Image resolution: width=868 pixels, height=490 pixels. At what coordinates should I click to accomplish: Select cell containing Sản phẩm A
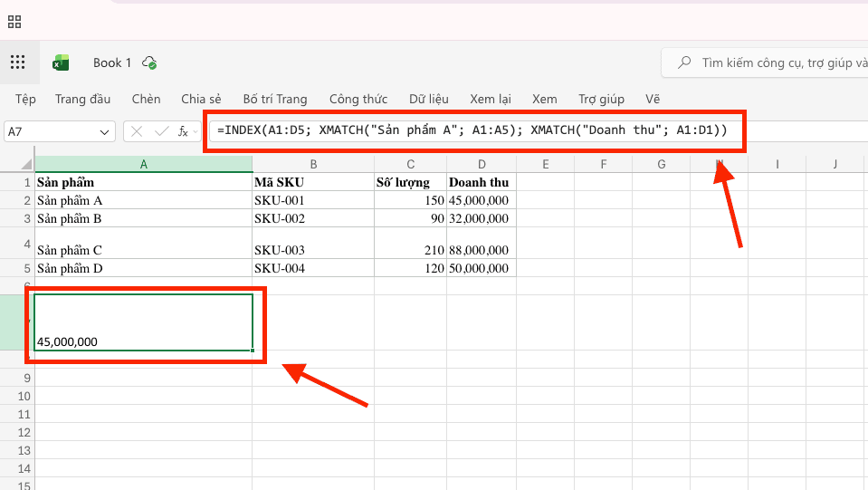point(143,200)
